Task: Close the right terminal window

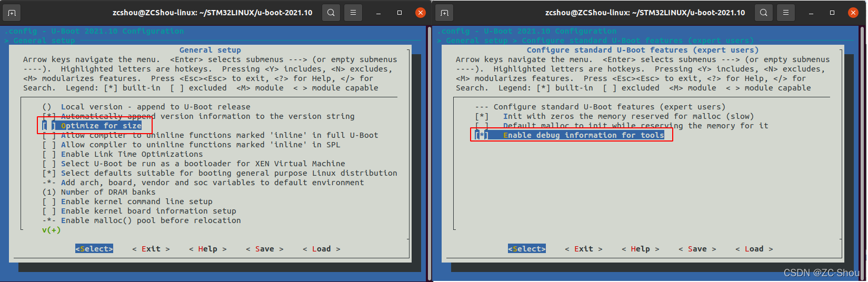Action: 853,13
